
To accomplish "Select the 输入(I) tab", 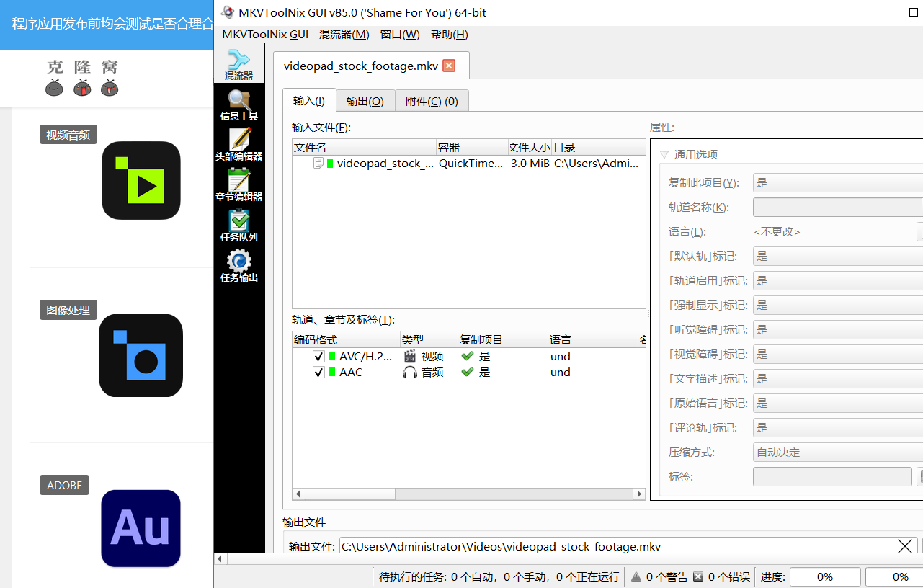I will (309, 101).
